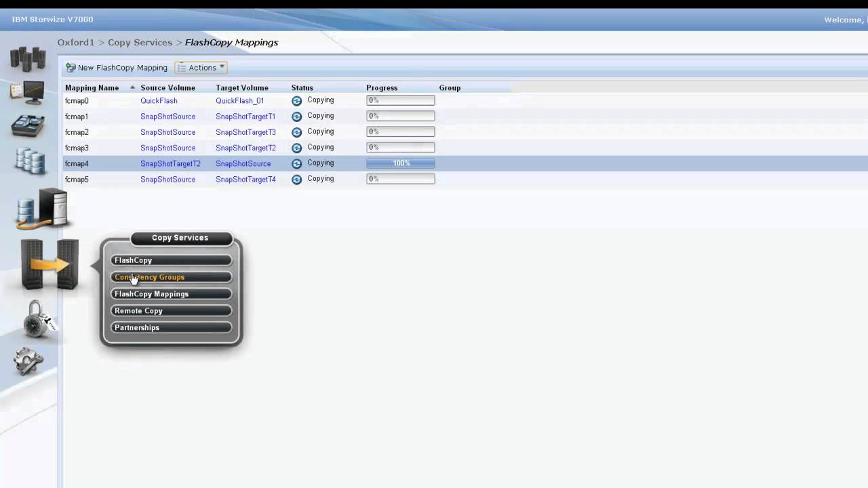Open the monitoring icon in sidebar
The width and height of the screenshot is (868, 488).
point(28,92)
